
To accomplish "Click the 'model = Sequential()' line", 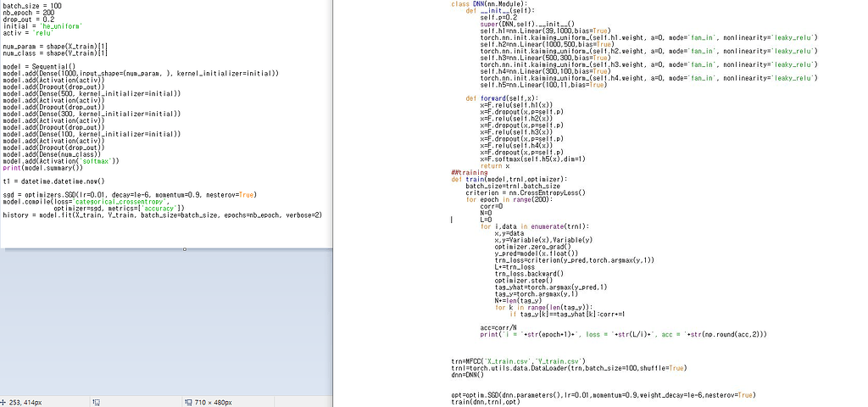I will 39,66.
